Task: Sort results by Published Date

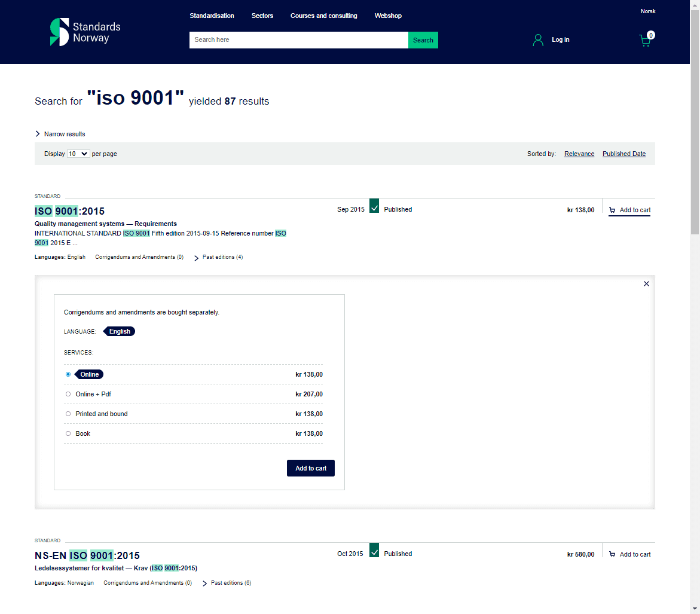Action: pyautogui.click(x=623, y=154)
